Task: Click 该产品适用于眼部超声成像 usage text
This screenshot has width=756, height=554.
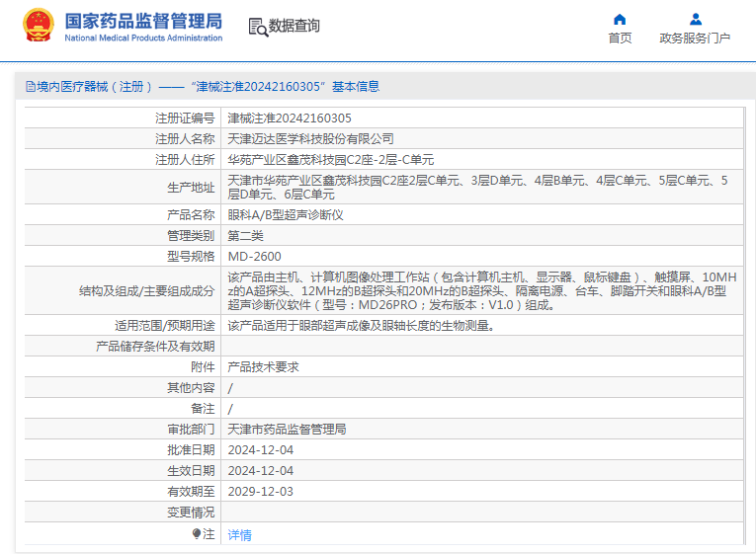Action: coord(362,326)
